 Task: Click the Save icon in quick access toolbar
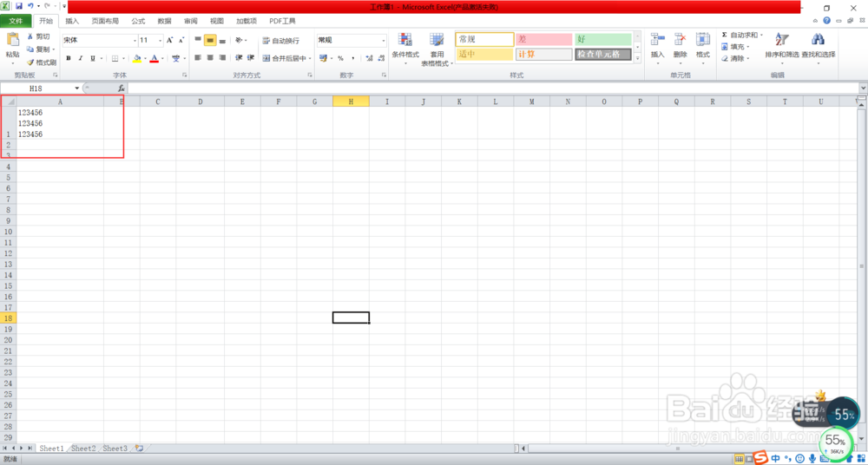click(x=19, y=6)
